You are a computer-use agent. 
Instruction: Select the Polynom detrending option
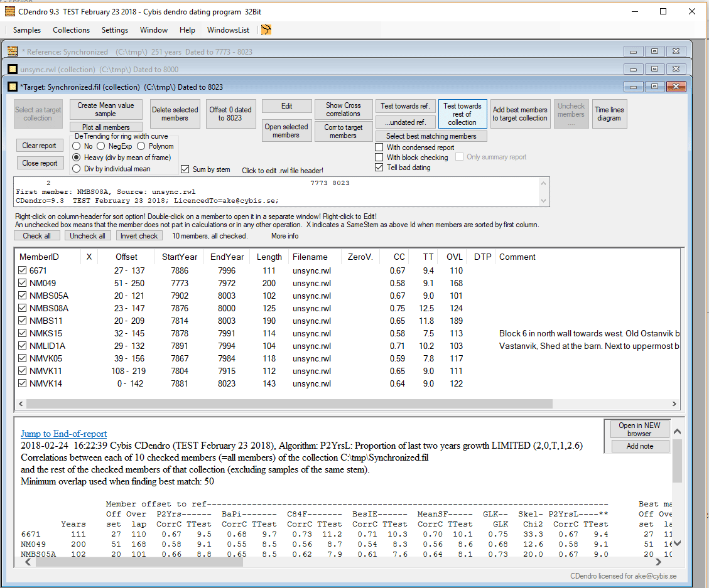(141, 146)
